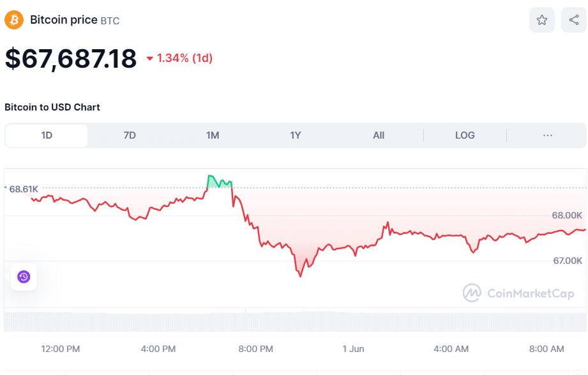Switch to the 1Y tab
The height and width of the screenshot is (375, 588).
pos(296,135)
